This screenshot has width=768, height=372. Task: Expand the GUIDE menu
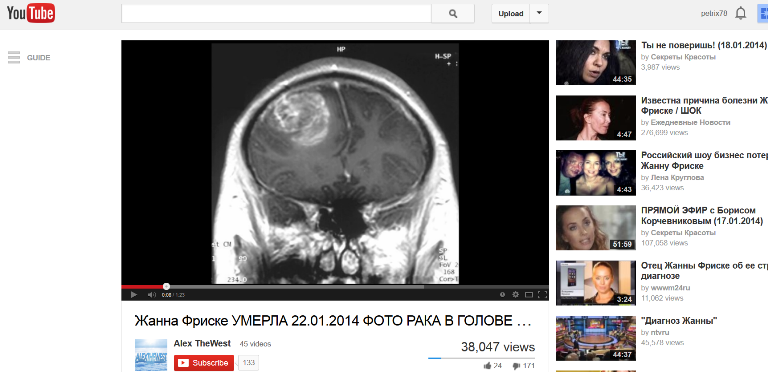point(29,57)
